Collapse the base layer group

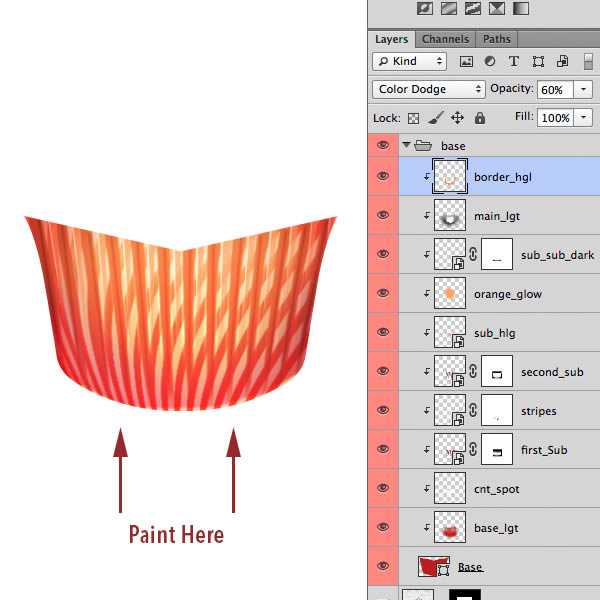[x=407, y=146]
